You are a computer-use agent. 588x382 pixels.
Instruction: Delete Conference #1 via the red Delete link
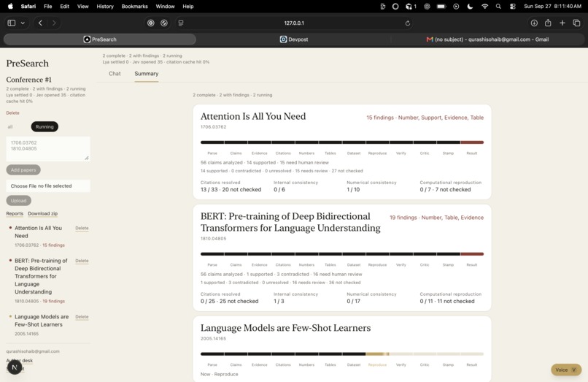12,112
